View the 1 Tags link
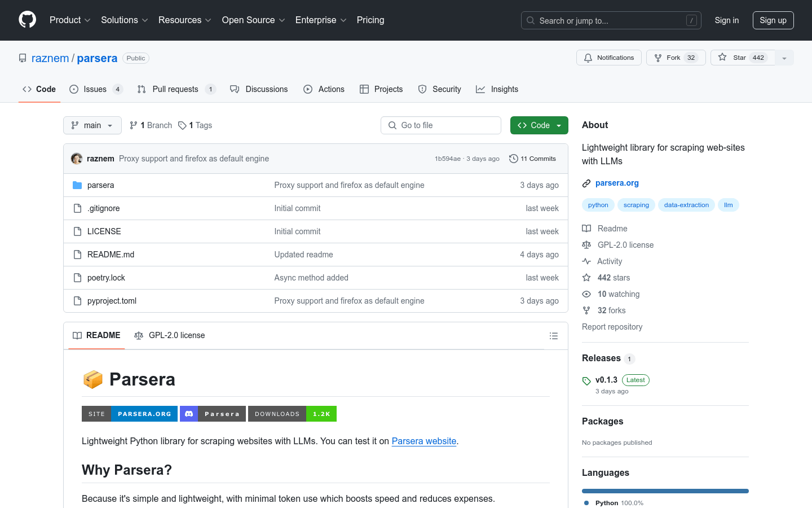Viewport: 812px width, 508px height. (x=195, y=125)
